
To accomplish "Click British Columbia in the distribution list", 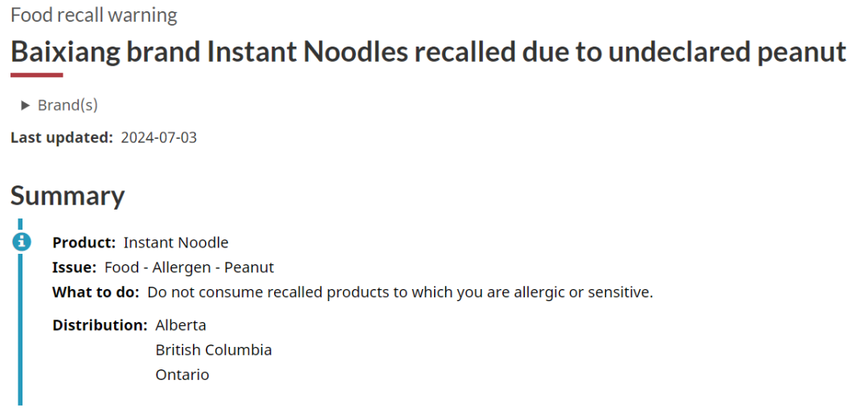I will pos(214,350).
